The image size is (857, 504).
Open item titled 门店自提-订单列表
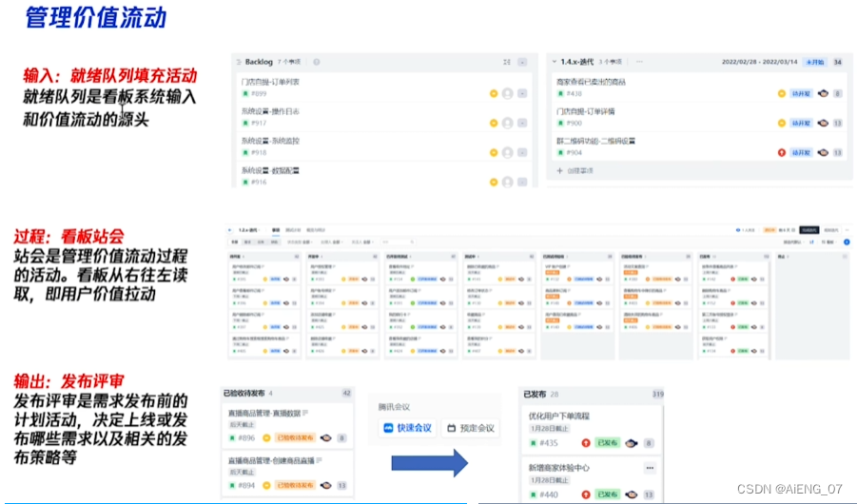[x=270, y=82]
